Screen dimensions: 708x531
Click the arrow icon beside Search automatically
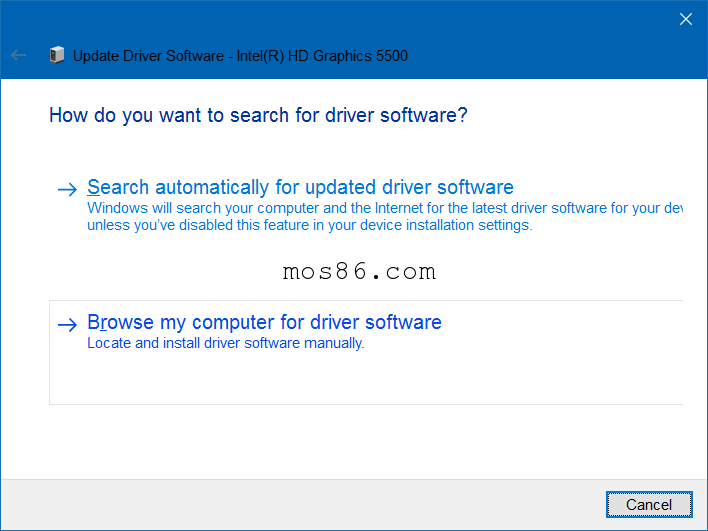click(68, 189)
